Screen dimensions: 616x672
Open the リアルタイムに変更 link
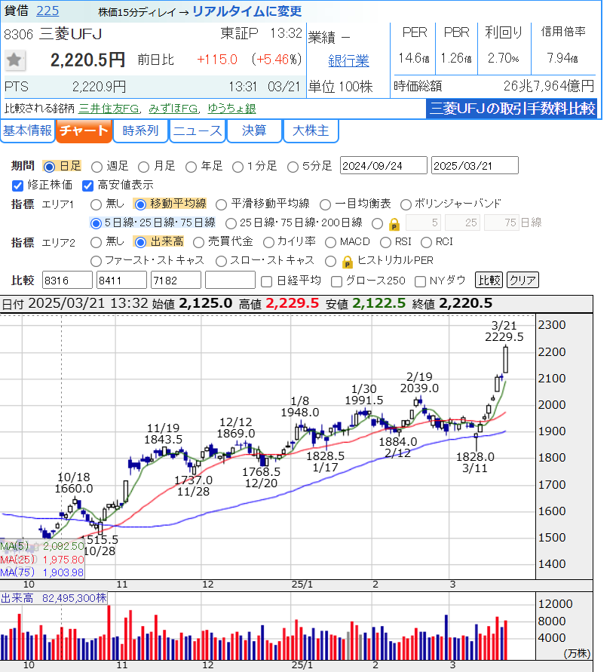(x=247, y=11)
